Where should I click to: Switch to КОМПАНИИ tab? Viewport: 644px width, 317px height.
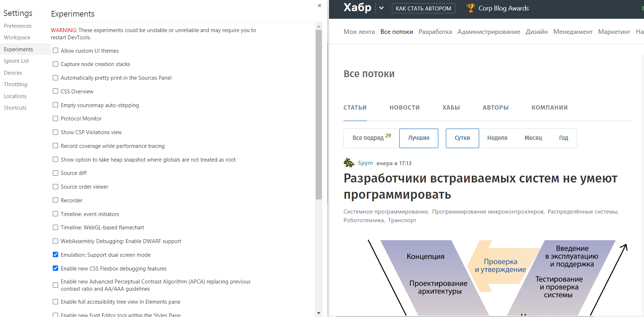549,107
